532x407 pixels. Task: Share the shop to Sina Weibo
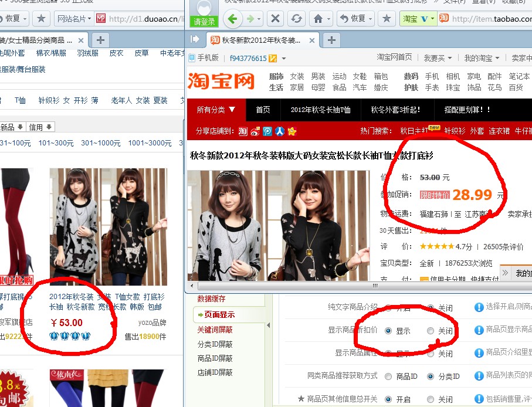click(x=255, y=131)
